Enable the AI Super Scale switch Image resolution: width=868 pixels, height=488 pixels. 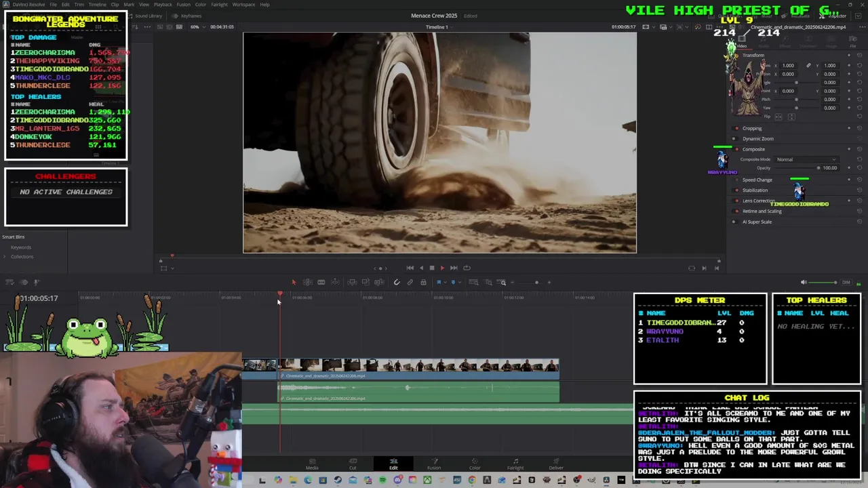(x=735, y=222)
